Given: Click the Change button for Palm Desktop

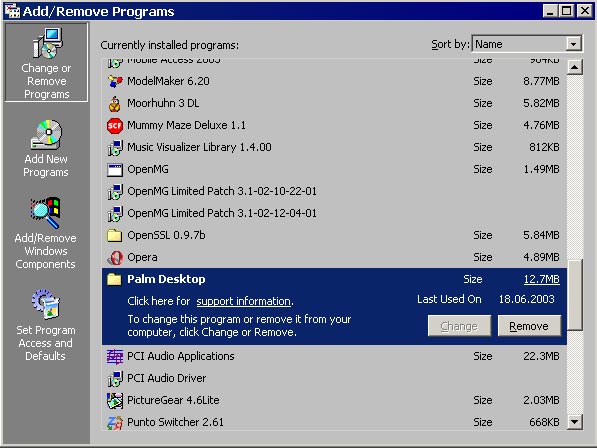Looking at the screenshot, I should click(459, 326).
